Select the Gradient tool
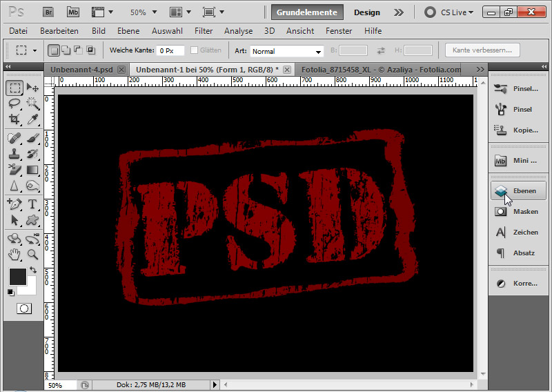This screenshot has height=392, width=552. (32, 170)
